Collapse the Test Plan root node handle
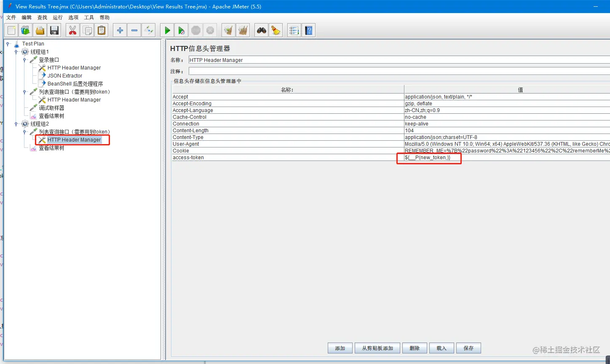The width and height of the screenshot is (610, 364). pyautogui.click(x=8, y=44)
